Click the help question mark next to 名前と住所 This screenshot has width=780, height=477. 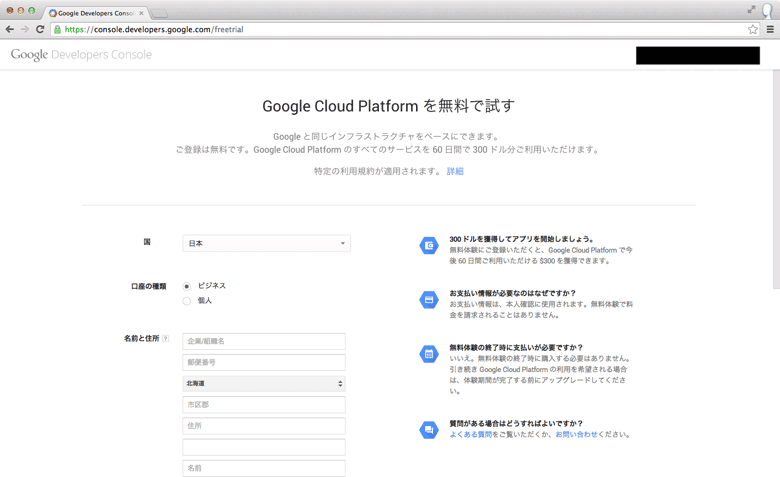click(x=166, y=338)
